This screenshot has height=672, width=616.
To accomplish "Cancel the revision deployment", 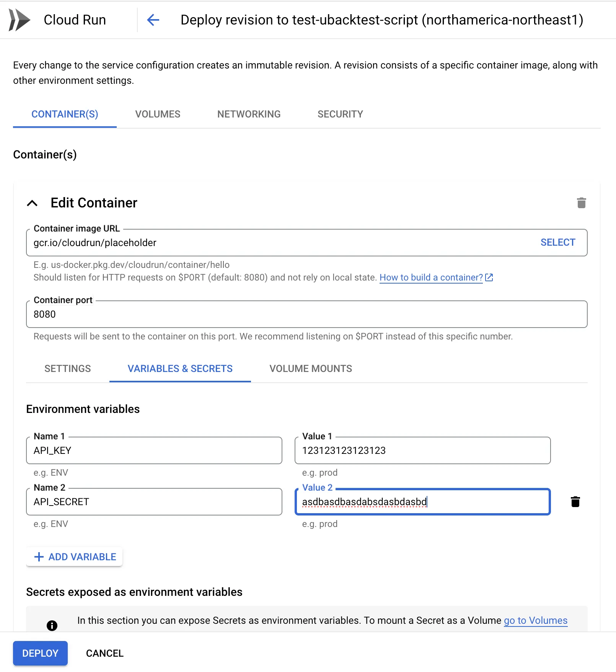I will pos(104,653).
